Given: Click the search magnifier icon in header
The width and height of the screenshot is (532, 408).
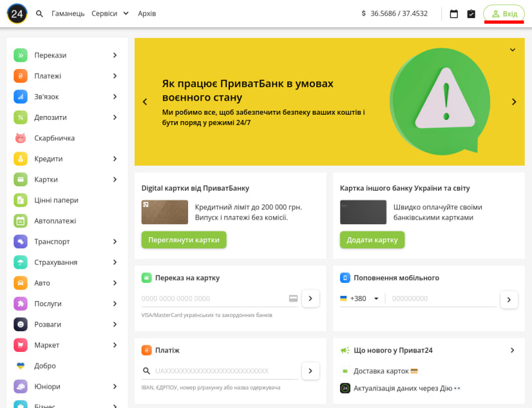Looking at the screenshot, I should tap(40, 14).
